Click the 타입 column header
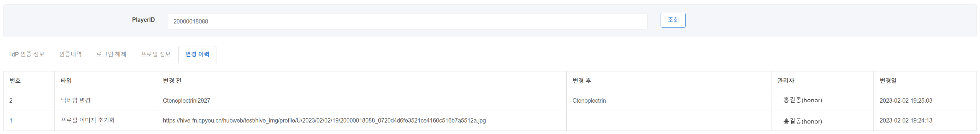This screenshot has height=134, width=980. tap(66, 81)
